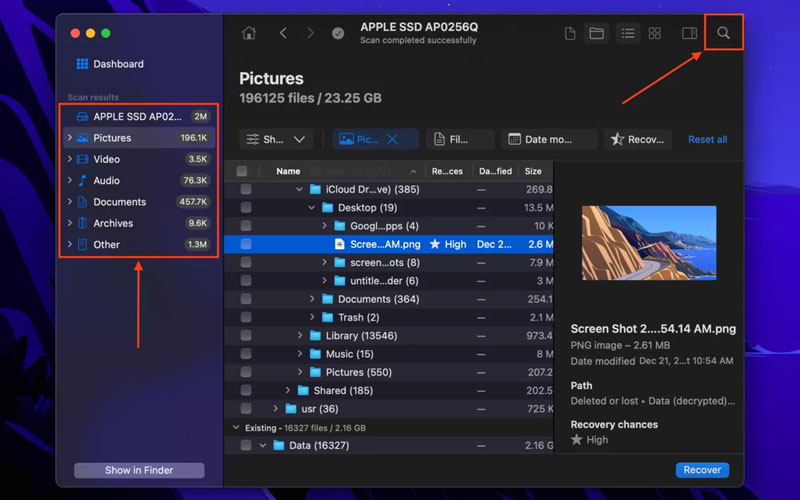800x500 pixels.
Task: Switch to grid view icon
Action: pos(654,33)
